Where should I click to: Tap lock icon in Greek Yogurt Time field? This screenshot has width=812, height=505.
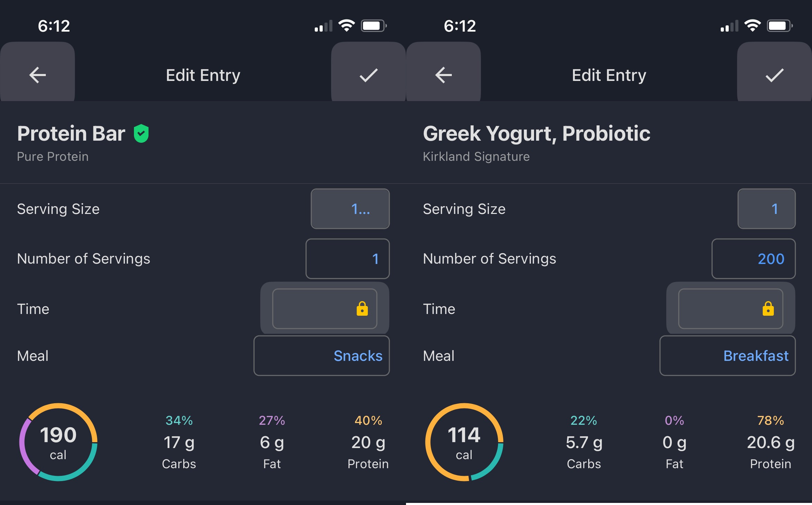768,308
